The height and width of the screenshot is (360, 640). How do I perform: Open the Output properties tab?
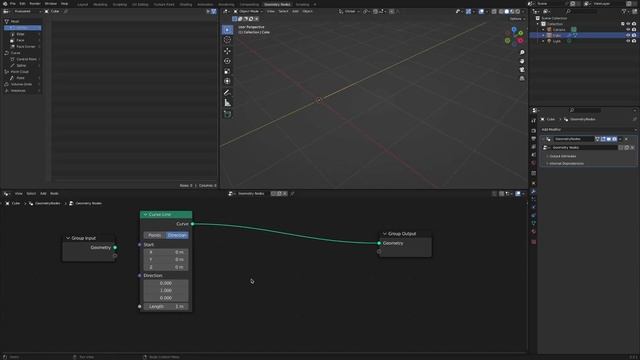tap(533, 139)
